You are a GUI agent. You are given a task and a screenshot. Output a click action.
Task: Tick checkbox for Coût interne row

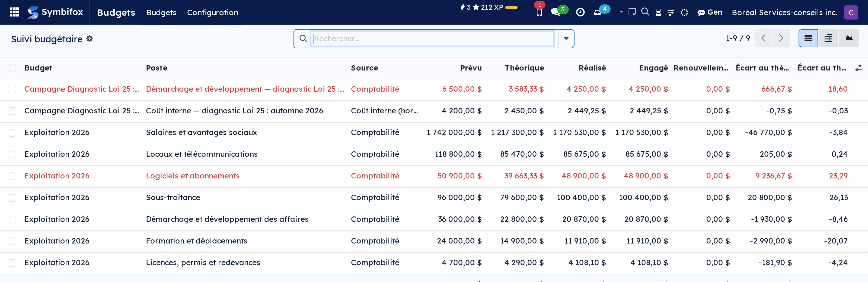12,111
